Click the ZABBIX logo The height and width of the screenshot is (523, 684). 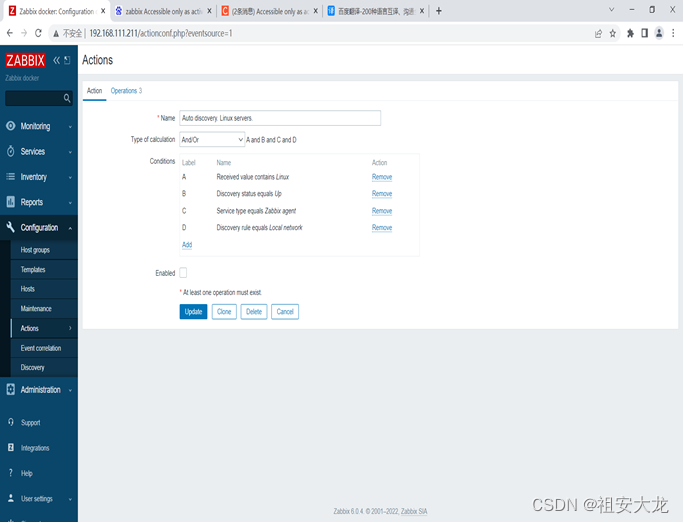25,60
